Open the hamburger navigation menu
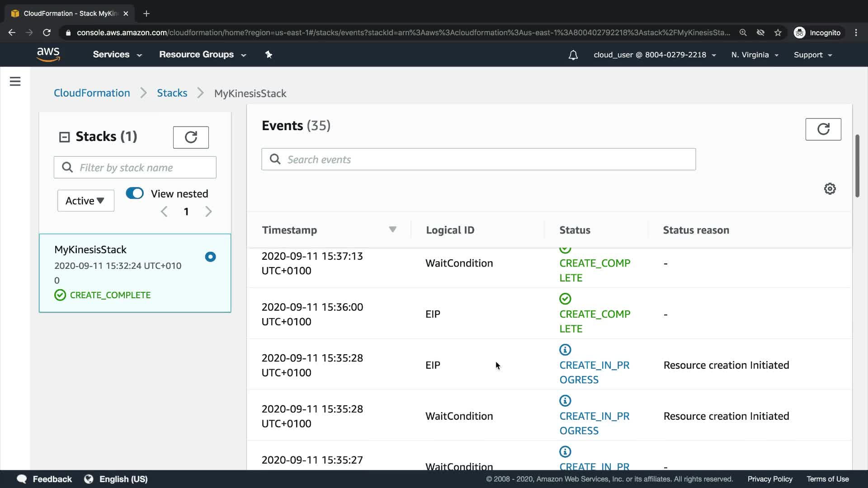This screenshot has height=488, width=868. (x=15, y=81)
